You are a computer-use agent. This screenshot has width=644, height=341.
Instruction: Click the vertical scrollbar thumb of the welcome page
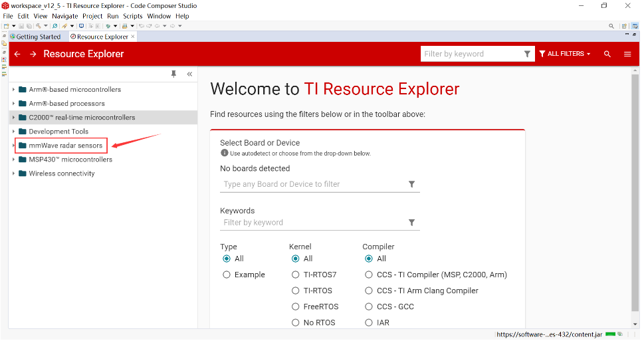tap(635, 193)
